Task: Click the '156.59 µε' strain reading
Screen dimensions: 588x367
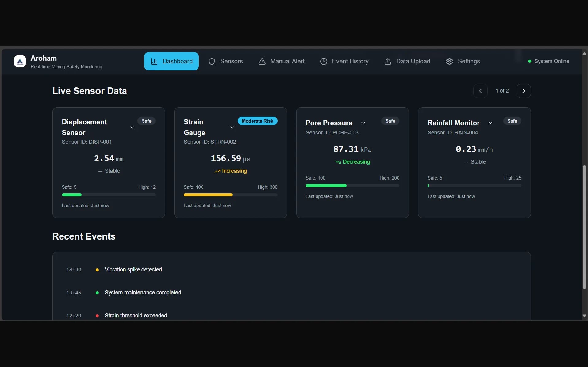Action: tap(230, 158)
